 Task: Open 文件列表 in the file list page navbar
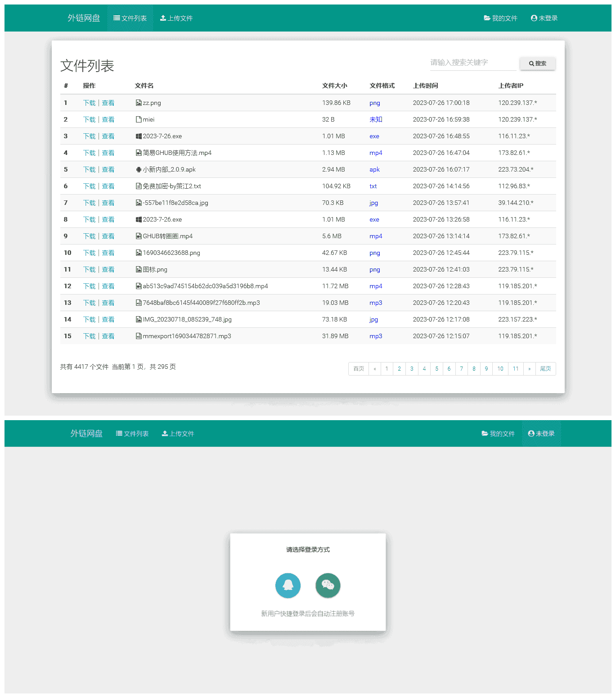[x=130, y=18]
